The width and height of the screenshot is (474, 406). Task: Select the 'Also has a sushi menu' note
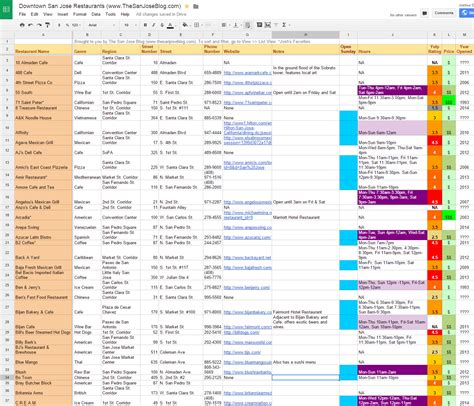point(306,360)
